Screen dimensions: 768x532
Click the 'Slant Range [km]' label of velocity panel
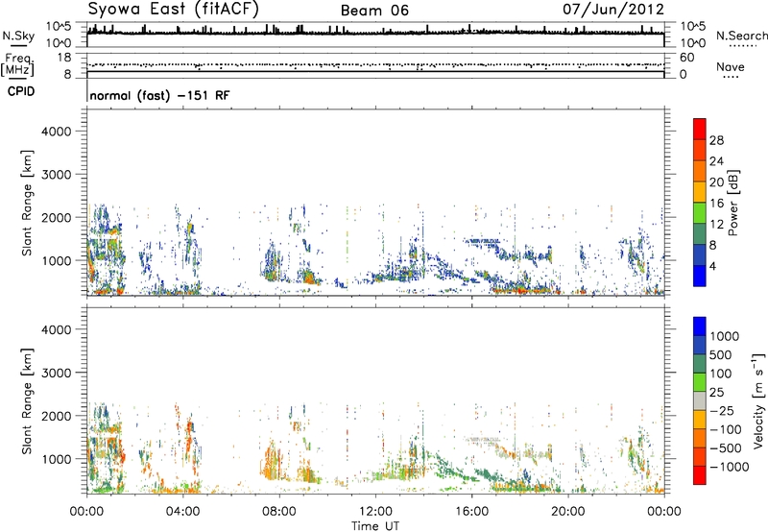[x=27, y=400]
